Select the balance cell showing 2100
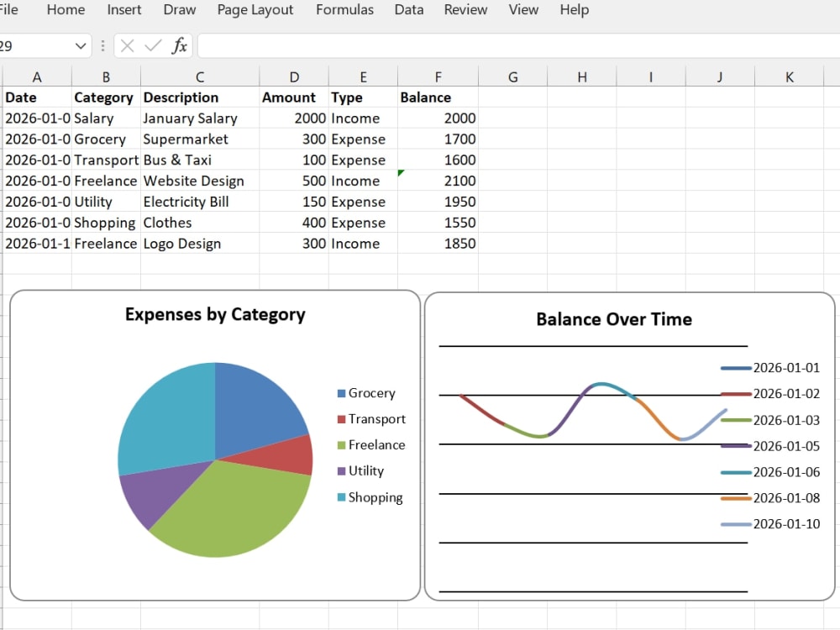The width and height of the screenshot is (840, 630). (x=438, y=181)
